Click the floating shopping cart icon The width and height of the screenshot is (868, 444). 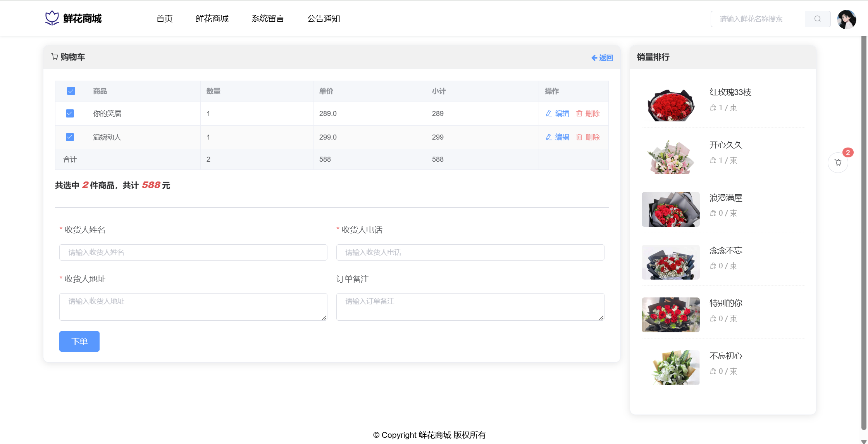(838, 162)
